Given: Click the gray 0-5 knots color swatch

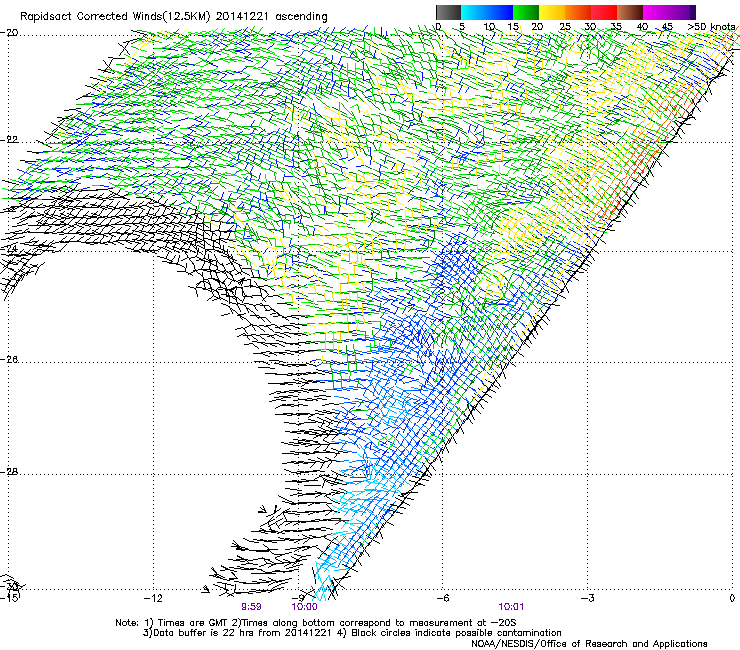Looking at the screenshot, I should [448, 12].
